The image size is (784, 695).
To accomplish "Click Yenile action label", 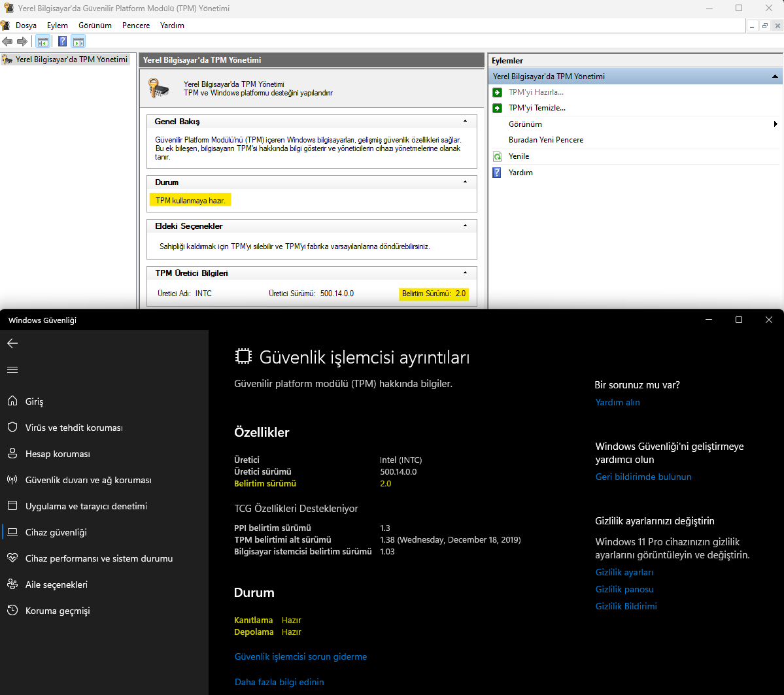I will [x=519, y=156].
